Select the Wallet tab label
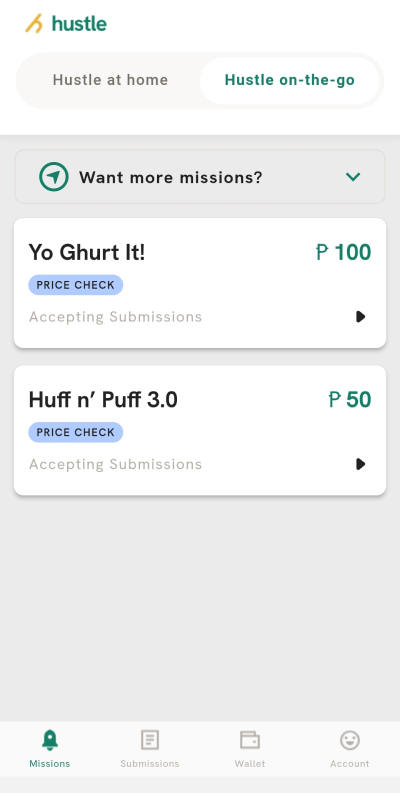Screen dimensions: 400x793 click(250, 764)
